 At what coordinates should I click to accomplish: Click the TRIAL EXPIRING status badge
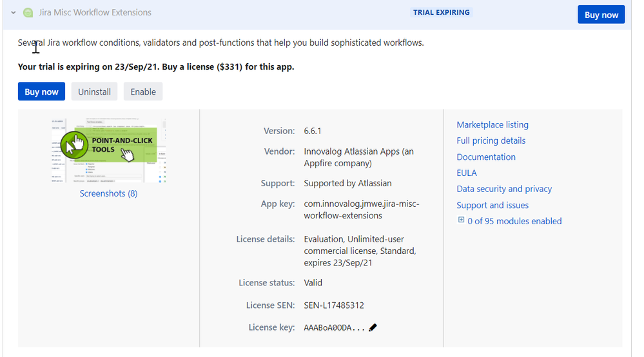[441, 12]
